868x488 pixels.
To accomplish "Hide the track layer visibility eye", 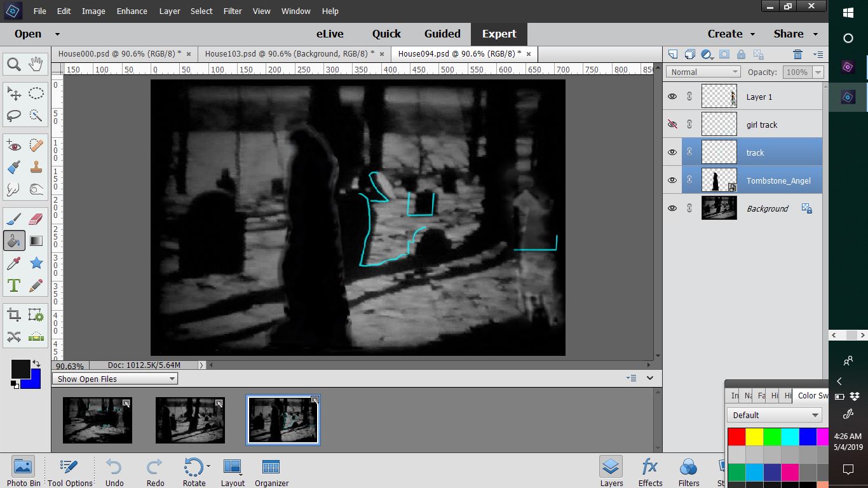I will pyautogui.click(x=672, y=152).
